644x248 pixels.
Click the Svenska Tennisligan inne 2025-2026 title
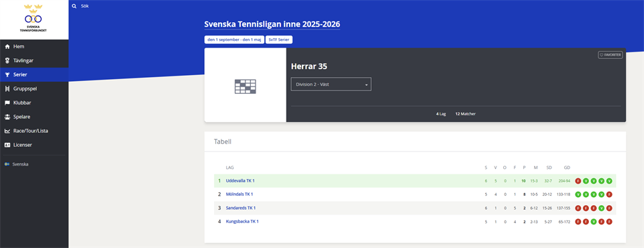[272, 24]
